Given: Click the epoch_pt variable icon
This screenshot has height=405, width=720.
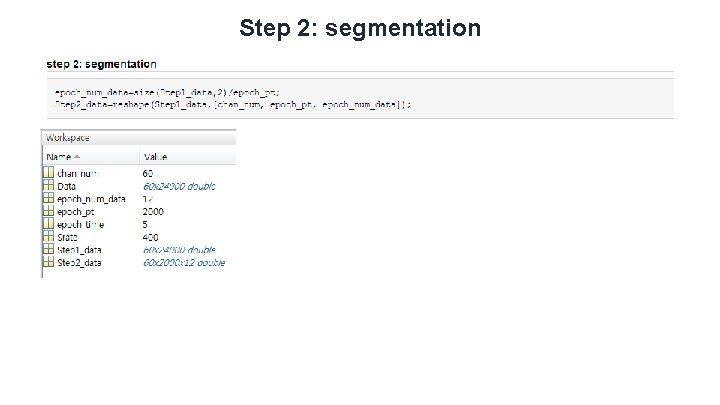Looking at the screenshot, I should click(49, 211).
